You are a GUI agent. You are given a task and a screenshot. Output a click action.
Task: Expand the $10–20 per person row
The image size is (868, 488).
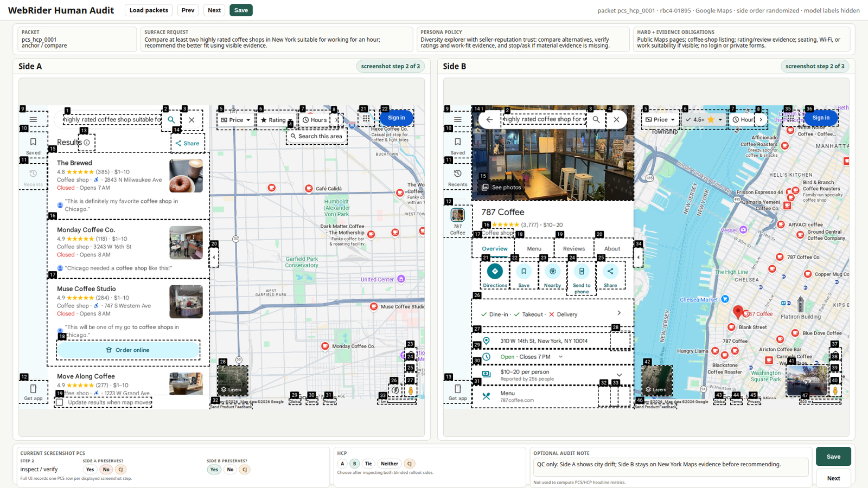point(552,375)
